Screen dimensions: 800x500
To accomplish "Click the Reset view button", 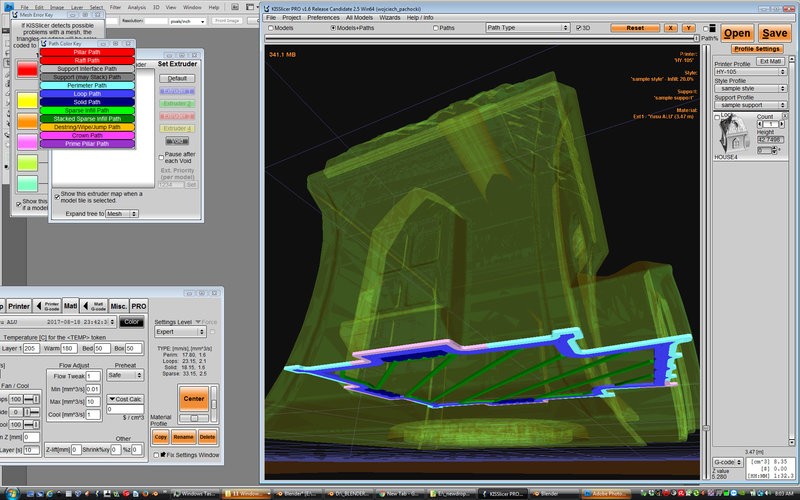I will [635, 28].
